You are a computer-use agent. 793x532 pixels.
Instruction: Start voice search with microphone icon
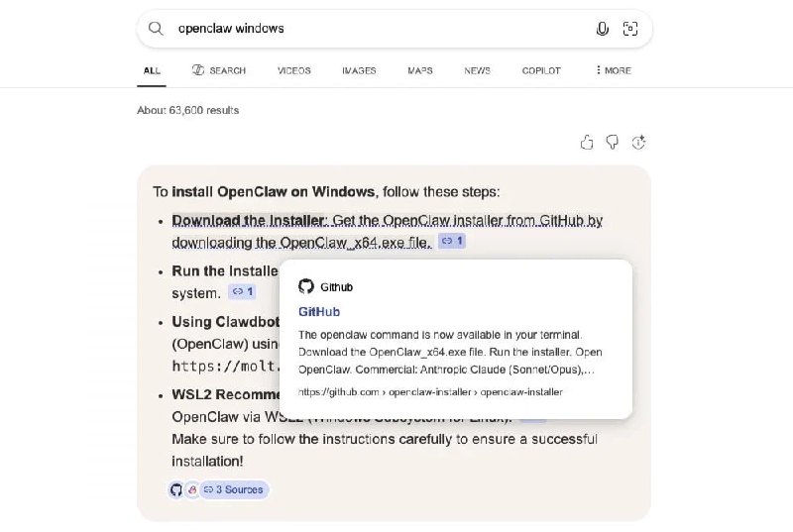pos(602,29)
